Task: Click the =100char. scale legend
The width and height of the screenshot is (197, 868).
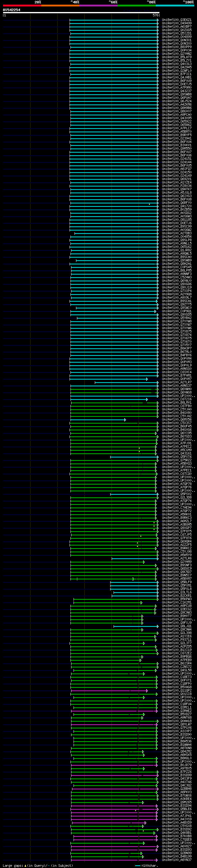Action: click(x=146, y=865)
